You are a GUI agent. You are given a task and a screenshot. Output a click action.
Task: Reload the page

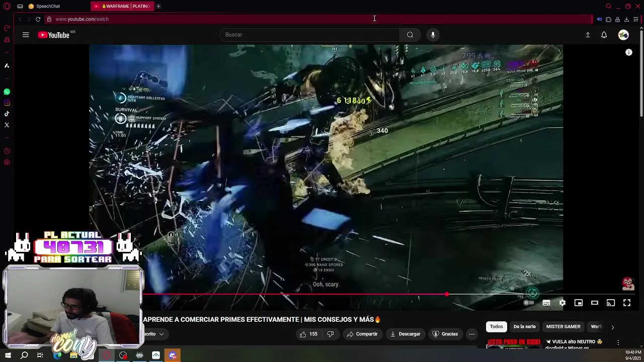click(38, 19)
